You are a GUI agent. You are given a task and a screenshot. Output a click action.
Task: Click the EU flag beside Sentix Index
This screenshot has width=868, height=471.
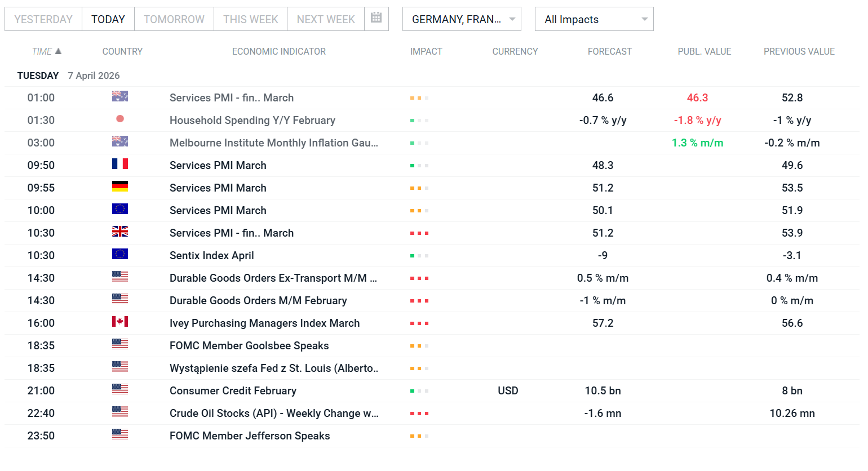[x=119, y=254]
